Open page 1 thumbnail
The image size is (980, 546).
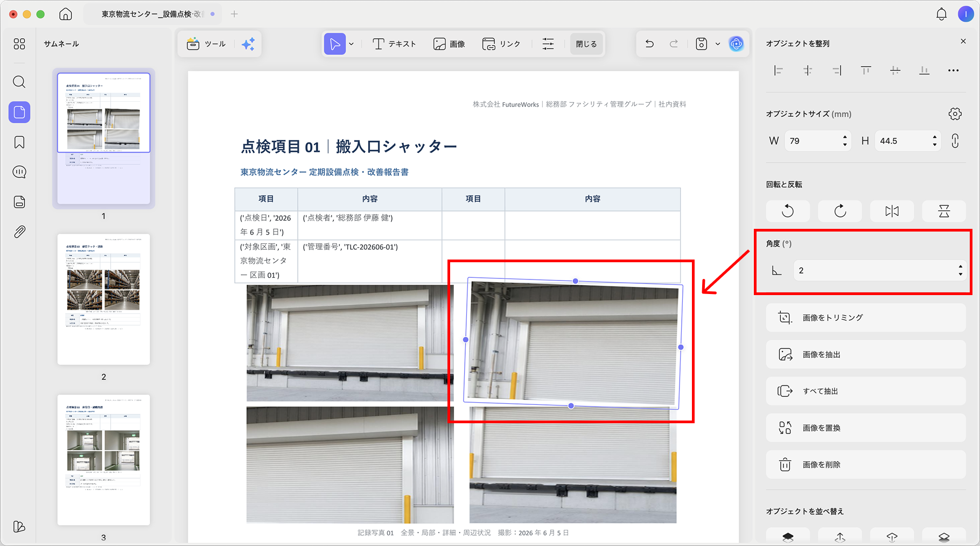[104, 139]
